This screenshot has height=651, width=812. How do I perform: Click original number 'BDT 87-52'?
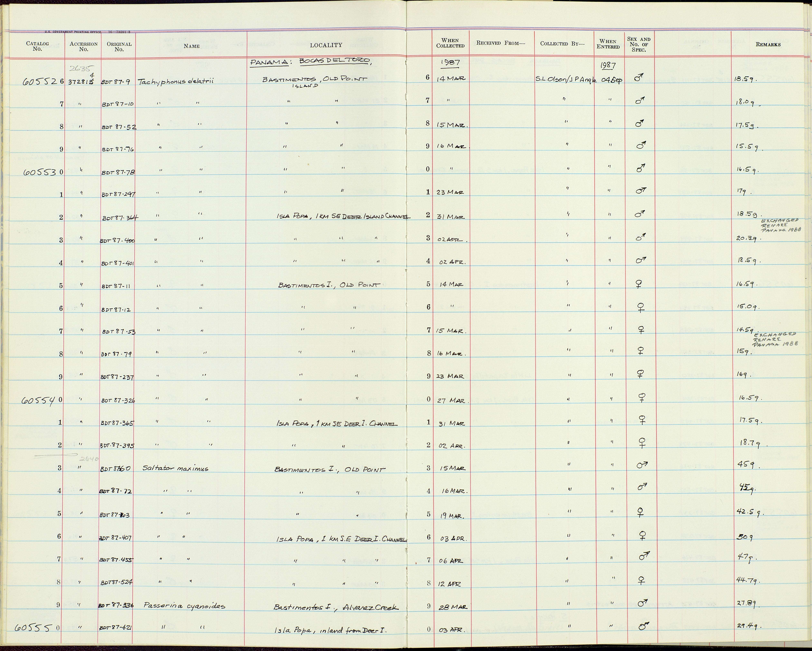pos(119,127)
